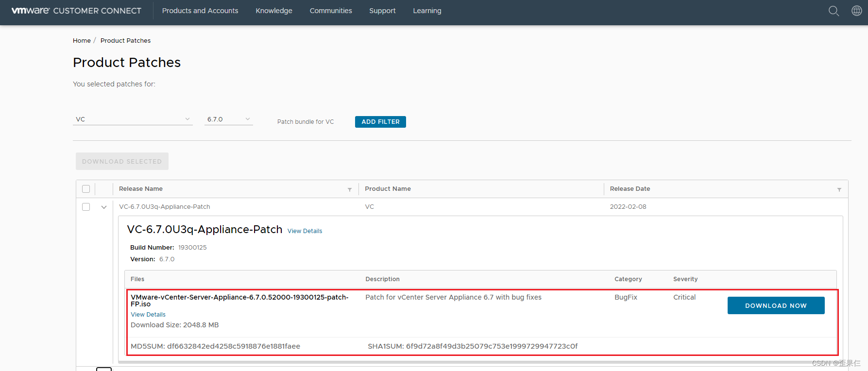Viewport: 868px width, 371px height.
Task: Filter the Release Name column
Action: point(350,189)
